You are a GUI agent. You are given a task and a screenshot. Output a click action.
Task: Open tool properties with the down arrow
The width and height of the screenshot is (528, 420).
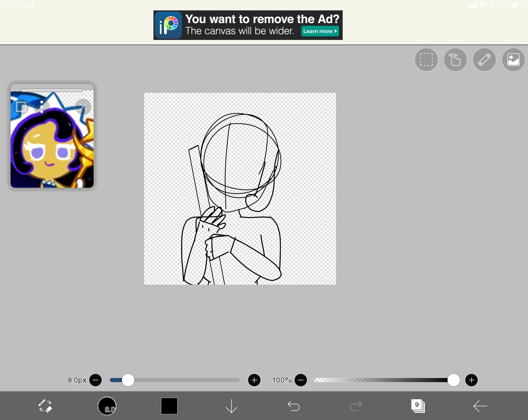(231, 406)
